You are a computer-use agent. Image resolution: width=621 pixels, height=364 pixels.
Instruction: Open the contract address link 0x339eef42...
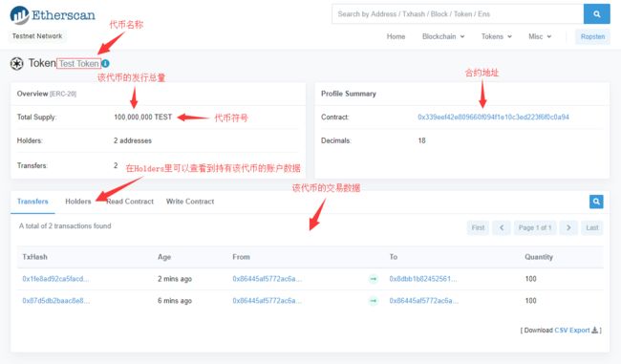[x=493, y=117]
